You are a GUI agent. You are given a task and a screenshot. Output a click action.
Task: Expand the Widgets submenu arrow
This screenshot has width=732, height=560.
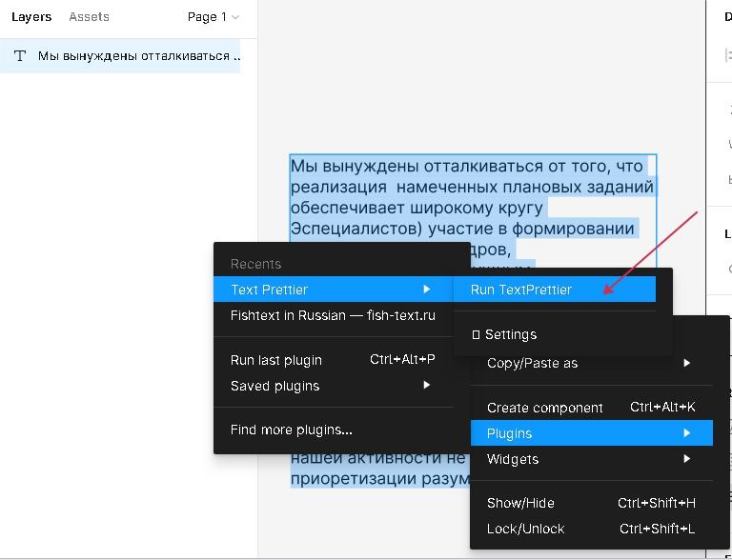(x=686, y=459)
